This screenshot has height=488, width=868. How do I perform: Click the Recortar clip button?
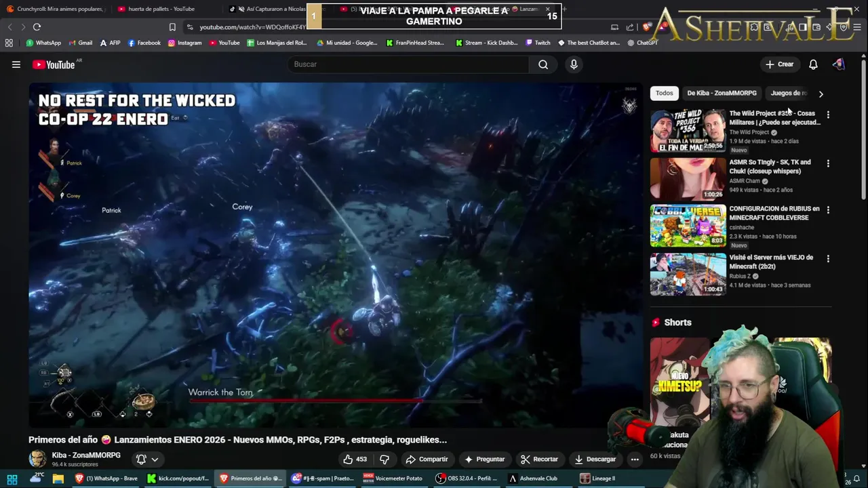(x=538, y=459)
